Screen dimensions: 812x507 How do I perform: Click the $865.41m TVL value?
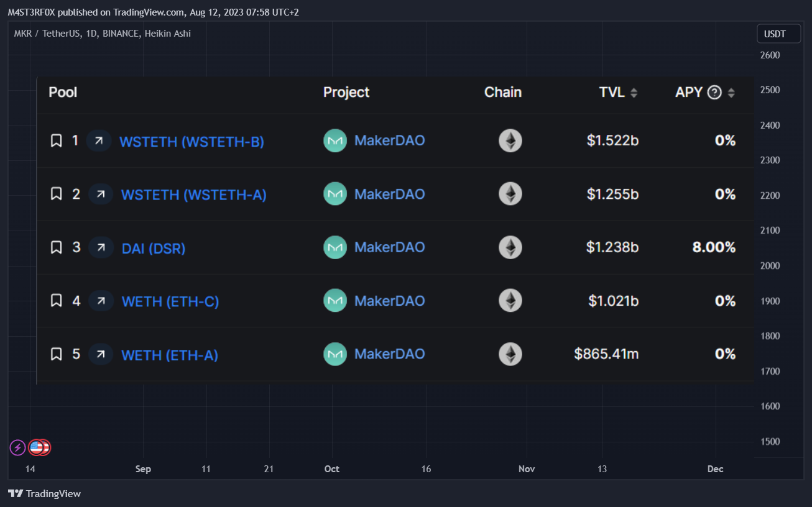(x=607, y=354)
